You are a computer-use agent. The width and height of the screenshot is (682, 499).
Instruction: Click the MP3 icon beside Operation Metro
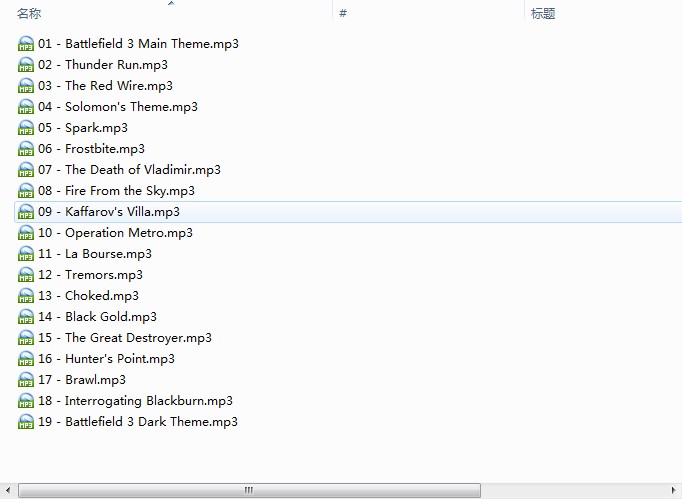pyautogui.click(x=26, y=233)
